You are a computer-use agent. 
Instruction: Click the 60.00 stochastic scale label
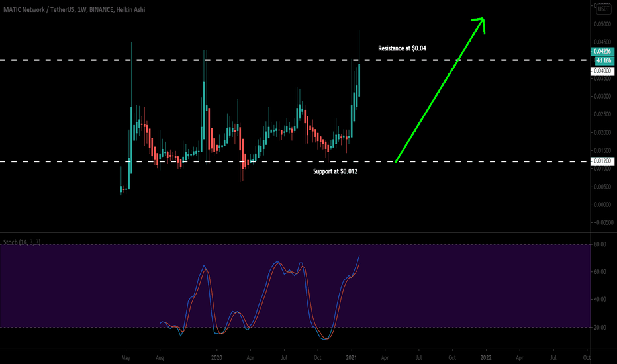(600, 272)
